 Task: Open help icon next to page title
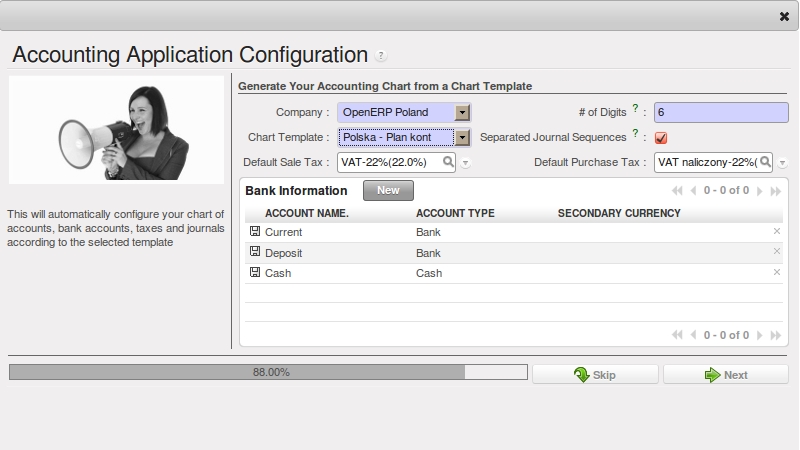[x=381, y=57]
